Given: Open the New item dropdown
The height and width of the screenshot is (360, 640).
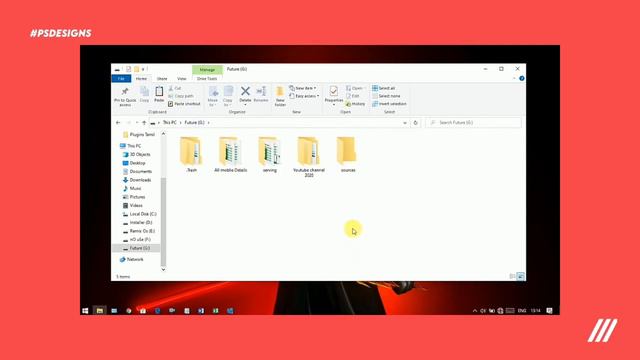Looking at the screenshot, I should tap(303, 88).
